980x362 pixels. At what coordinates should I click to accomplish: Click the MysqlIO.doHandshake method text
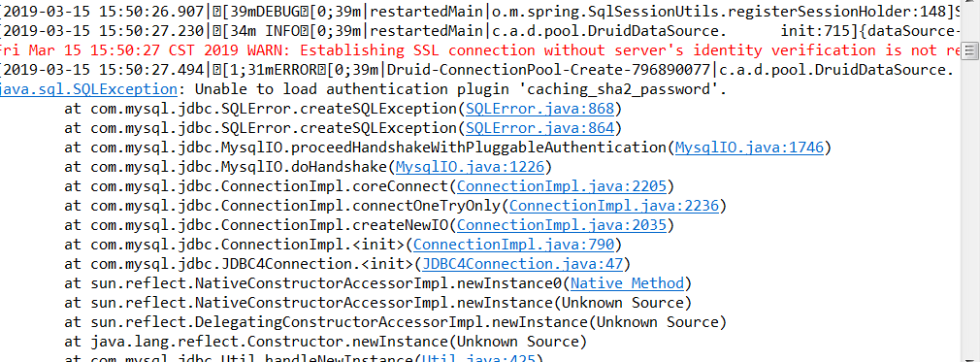(304, 167)
